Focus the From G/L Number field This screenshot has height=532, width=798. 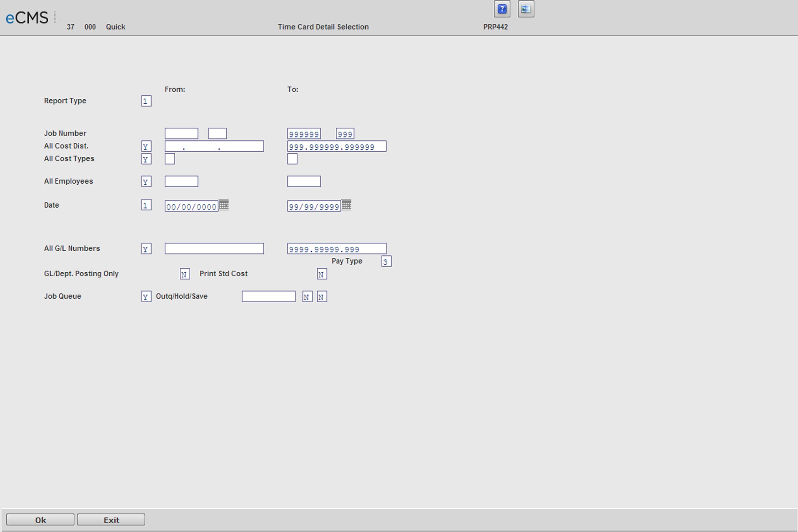click(x=214, y=248)
